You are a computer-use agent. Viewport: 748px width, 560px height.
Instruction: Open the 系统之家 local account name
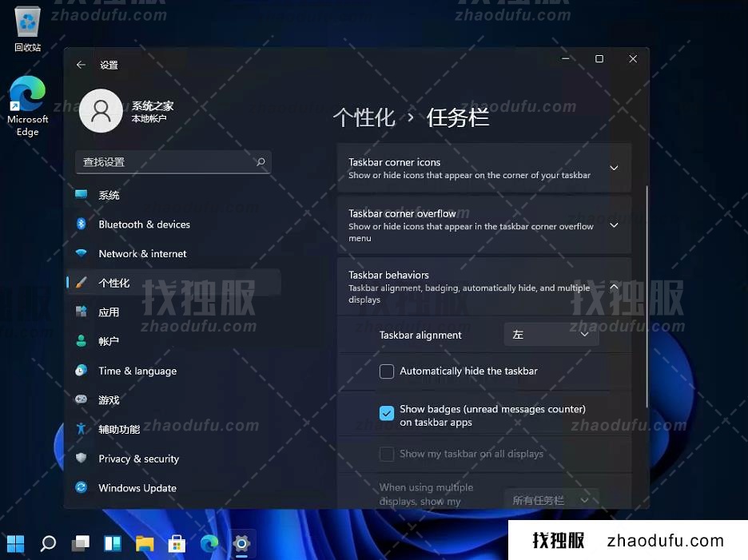pyautogui.click(x=153, y=105)
